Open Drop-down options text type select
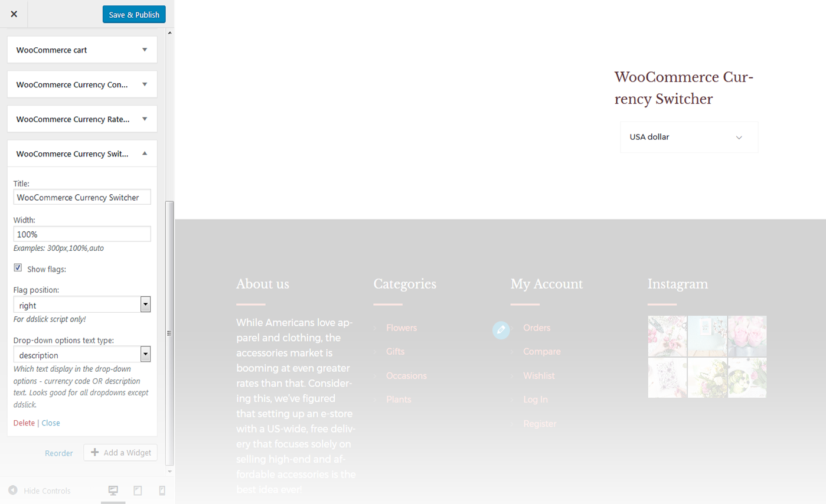 click(82, 354)
